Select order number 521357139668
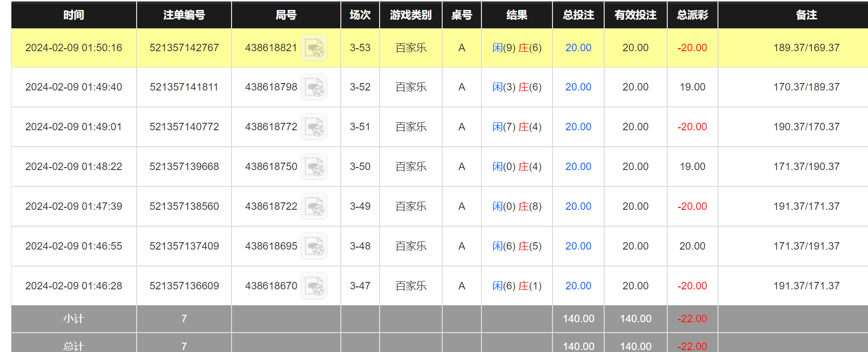This screenshot has height=352, width=868. pyautogui.click(x=184, y=167)
